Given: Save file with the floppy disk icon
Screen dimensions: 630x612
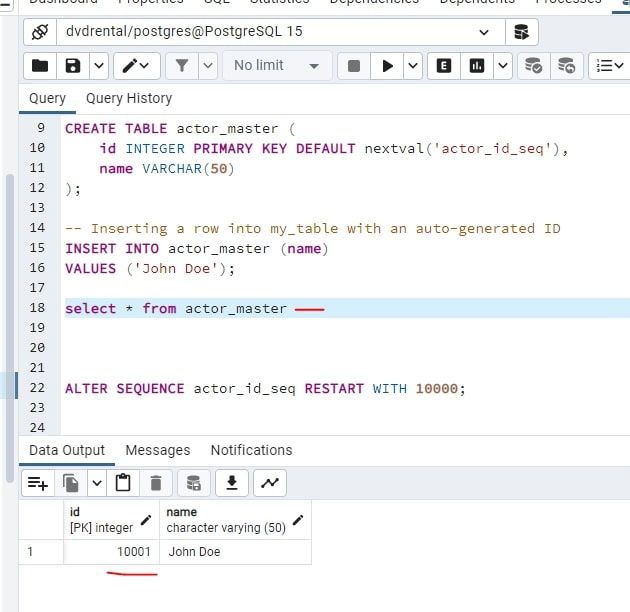Looking at the screenshot, I should point(73,65).
